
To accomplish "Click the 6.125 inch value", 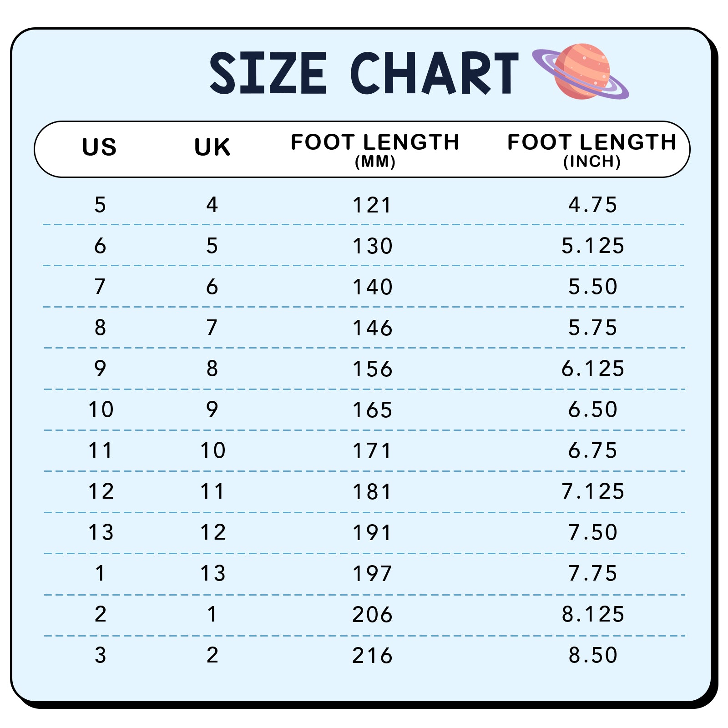I will click(x=593, y=369).
